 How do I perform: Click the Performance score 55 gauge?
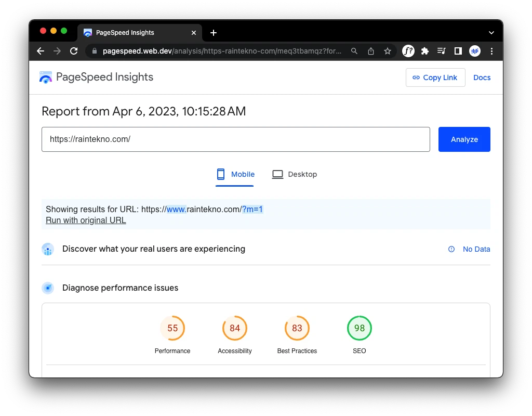pyautogui.click(x=172, y=328)
